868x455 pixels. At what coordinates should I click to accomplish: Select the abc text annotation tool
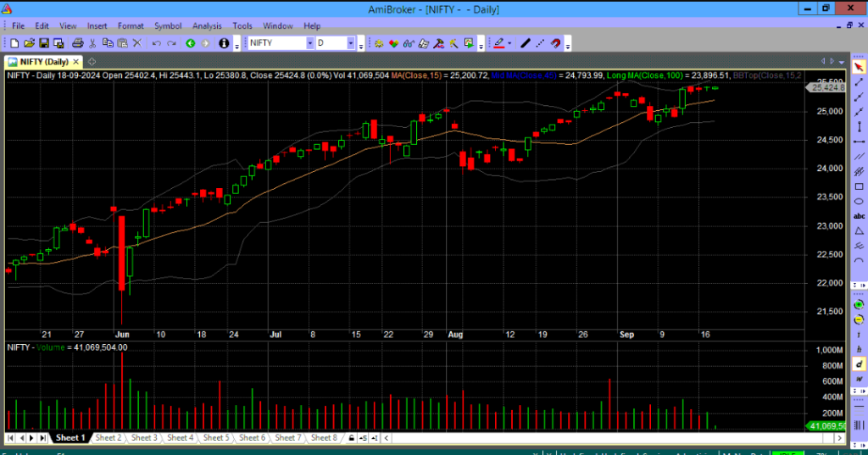(x=860, y=216)
